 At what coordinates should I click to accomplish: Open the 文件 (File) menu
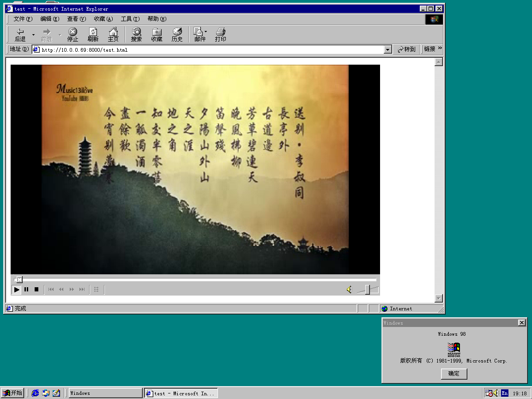(22, 19)
